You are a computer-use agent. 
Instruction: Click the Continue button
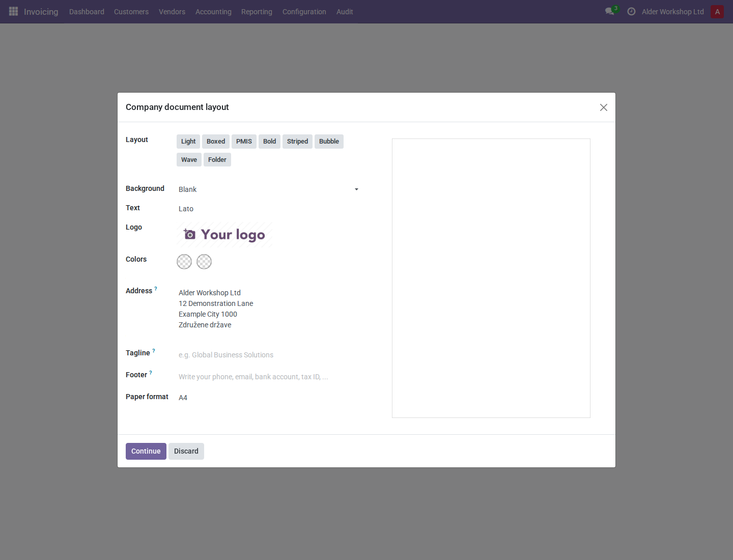pos(146,451)
